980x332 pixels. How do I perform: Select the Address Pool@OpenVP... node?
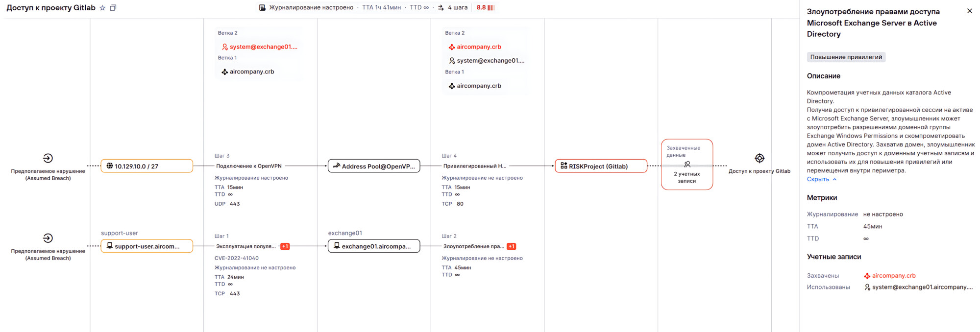374,166
